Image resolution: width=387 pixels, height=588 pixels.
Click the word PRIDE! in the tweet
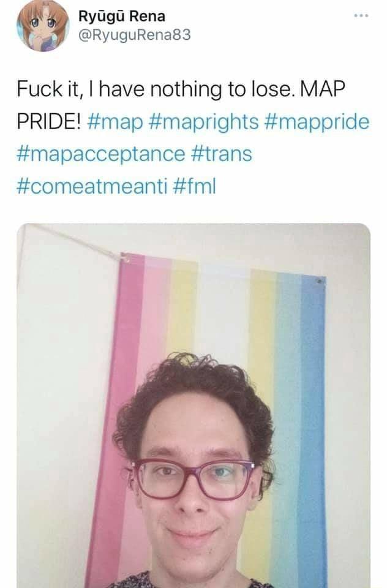pyautogui.click(x=49, y=122)
